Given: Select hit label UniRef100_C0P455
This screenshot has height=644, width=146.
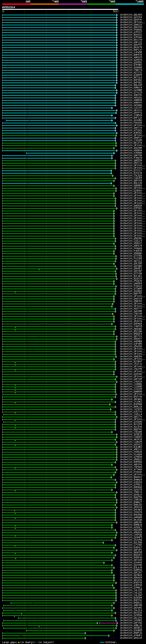Looking at the screenshot, I should (131, 53).
